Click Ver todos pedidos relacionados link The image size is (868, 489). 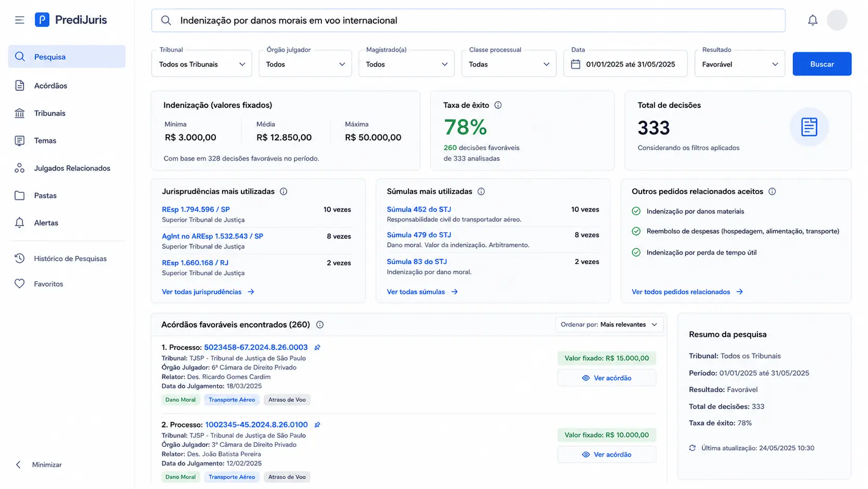click(x=681, y=292)
